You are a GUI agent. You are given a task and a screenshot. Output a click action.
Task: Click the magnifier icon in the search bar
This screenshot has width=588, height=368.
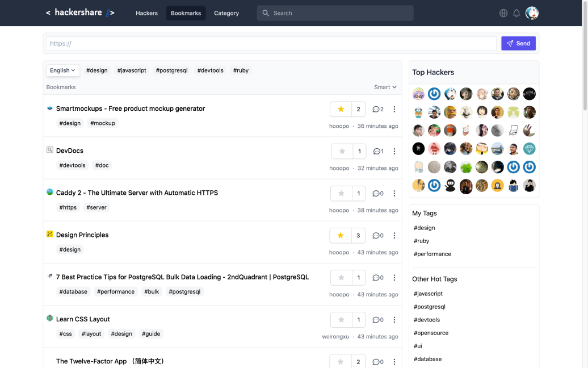[266, 12]
